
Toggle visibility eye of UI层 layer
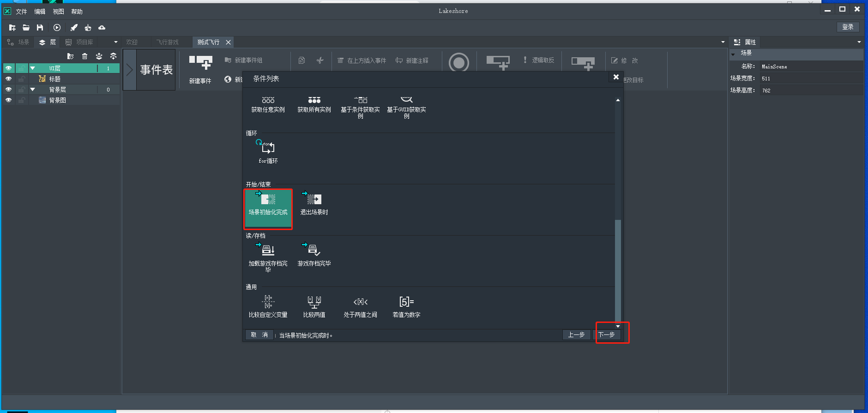[8, 68]
